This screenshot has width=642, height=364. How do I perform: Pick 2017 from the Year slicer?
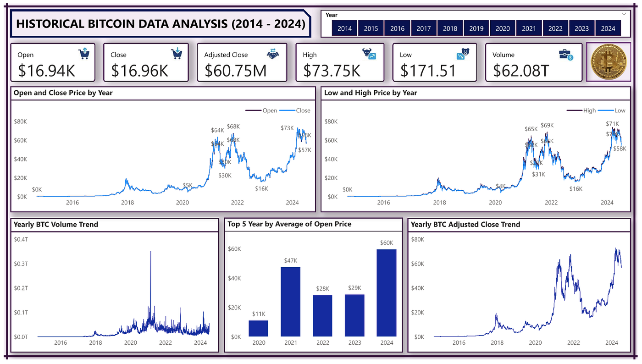click(424, 28)
